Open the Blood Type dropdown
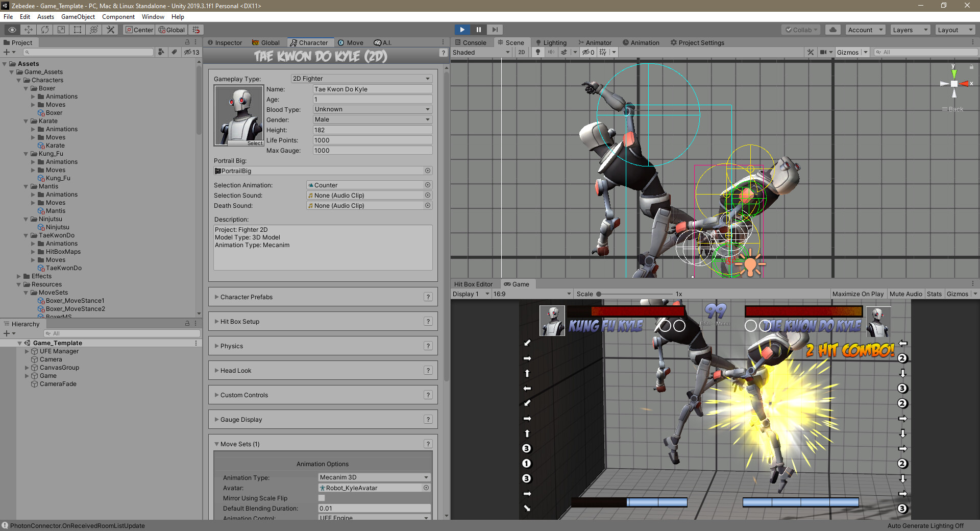This screenshot has height=531, width=980. pyautogui.click(x=372, y=109)
